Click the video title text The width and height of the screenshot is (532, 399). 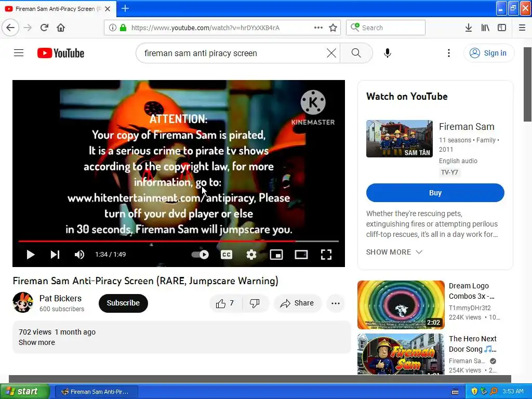145,281
